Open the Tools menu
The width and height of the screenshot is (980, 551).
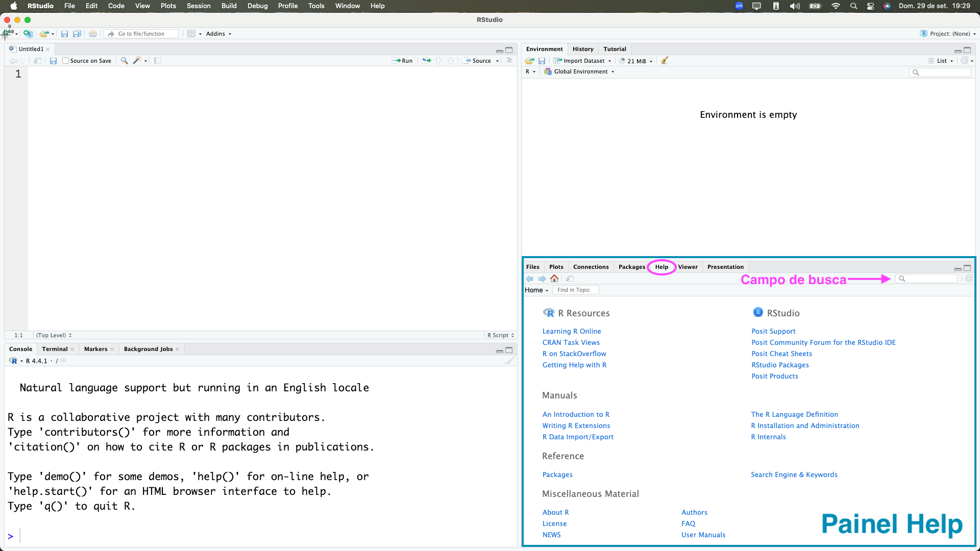(316, 6)
